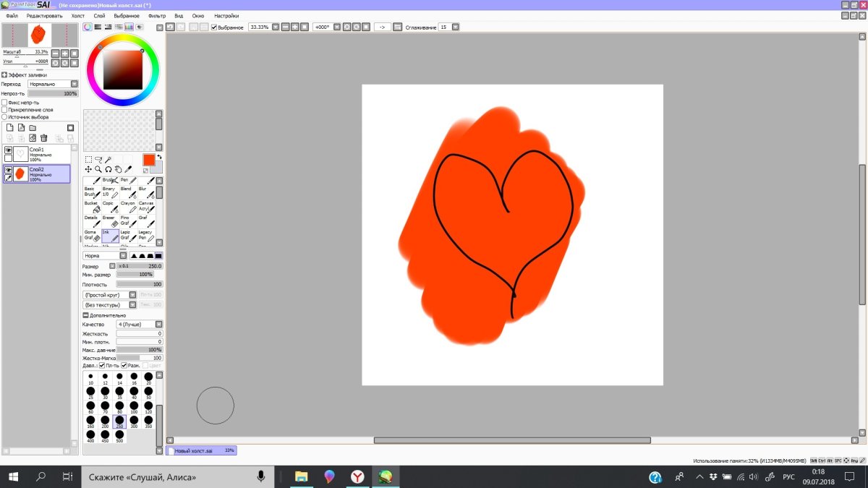Create a new layer folder
The image size is (868, 488).
tap(33, 128)
